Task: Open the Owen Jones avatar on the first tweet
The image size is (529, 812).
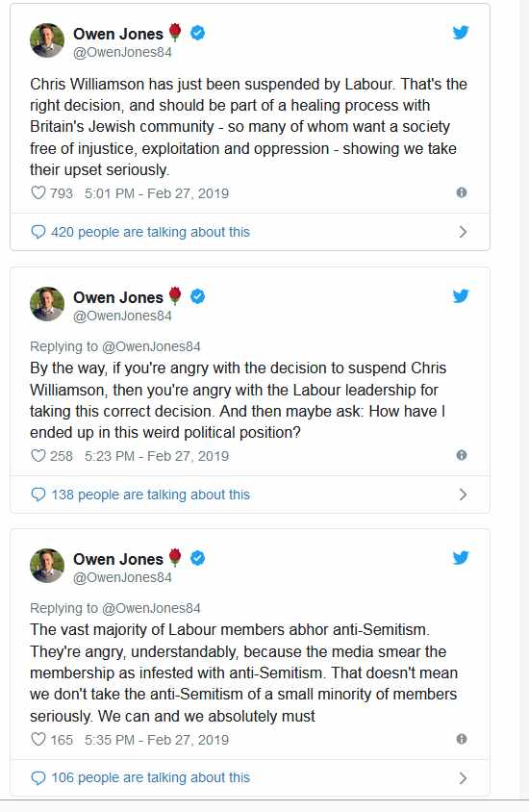Action: (x=47, y=40)
